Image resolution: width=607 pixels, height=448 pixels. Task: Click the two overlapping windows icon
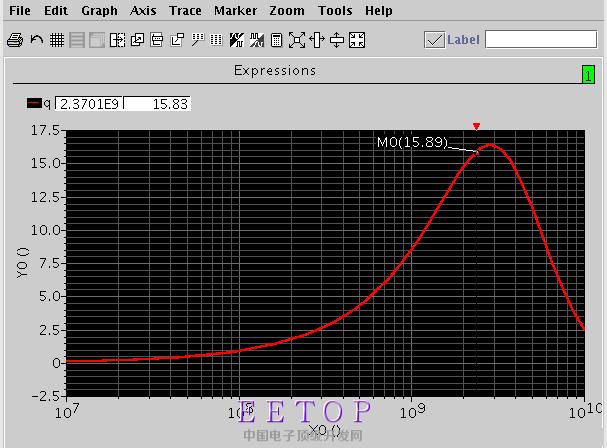[x=137, y=40]
